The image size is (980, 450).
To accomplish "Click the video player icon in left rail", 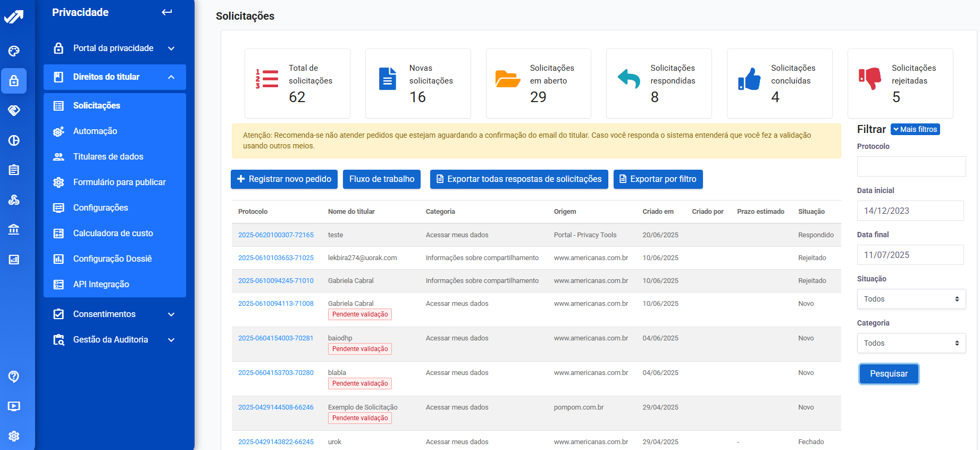I will tap(14, 406).
